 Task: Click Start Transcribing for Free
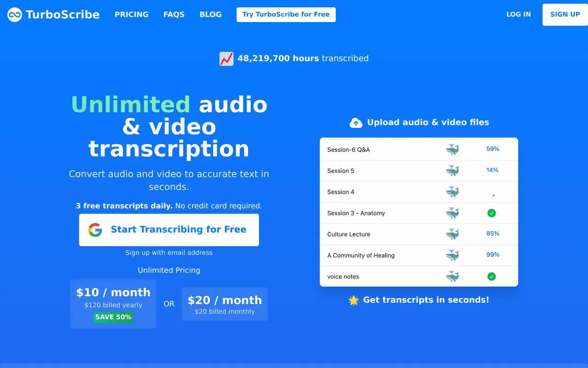point(169,230)
